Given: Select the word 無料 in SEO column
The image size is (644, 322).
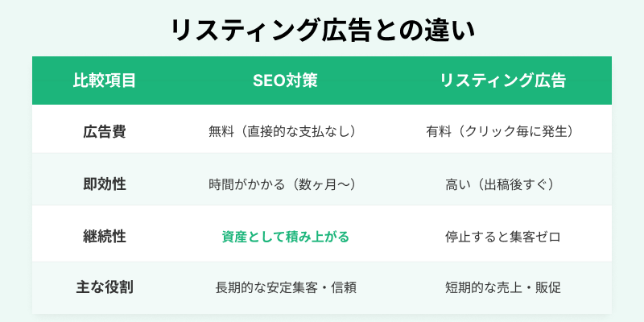Looking at the screenshot, I should 220,130.
